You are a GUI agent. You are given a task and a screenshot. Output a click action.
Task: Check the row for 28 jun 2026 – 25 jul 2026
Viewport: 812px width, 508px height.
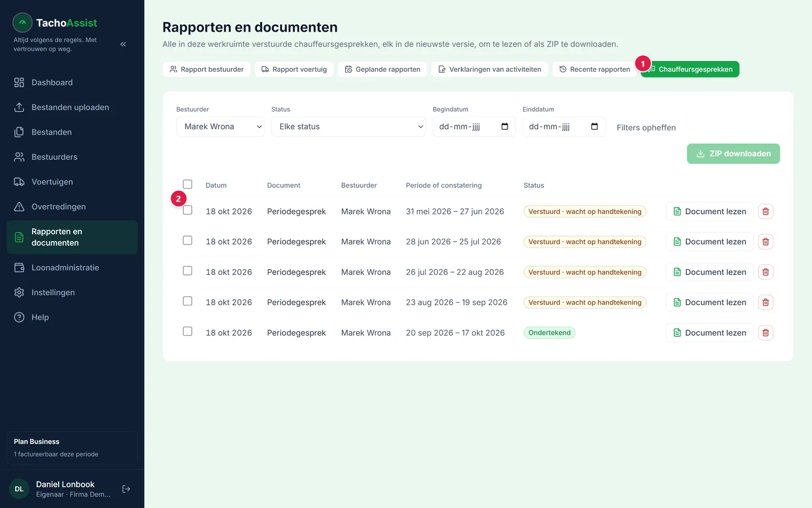point(188,240)
